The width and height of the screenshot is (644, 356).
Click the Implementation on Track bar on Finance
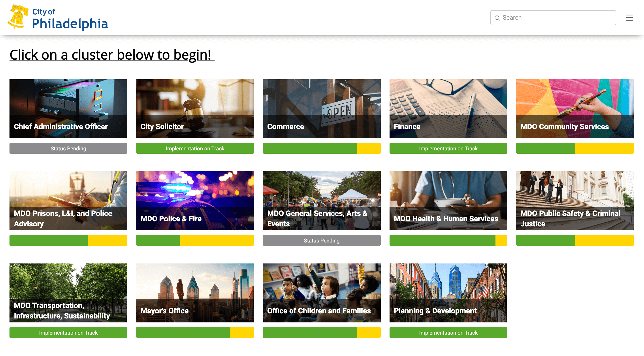click(448, 148)
